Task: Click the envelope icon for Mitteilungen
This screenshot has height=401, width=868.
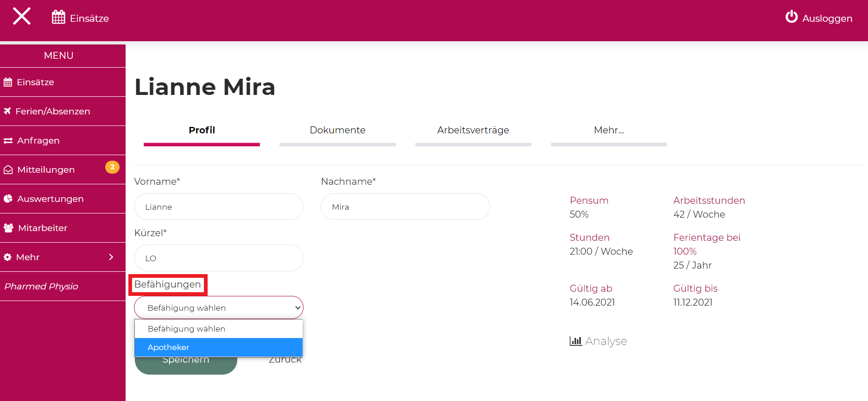Action: tap(8, 170)
